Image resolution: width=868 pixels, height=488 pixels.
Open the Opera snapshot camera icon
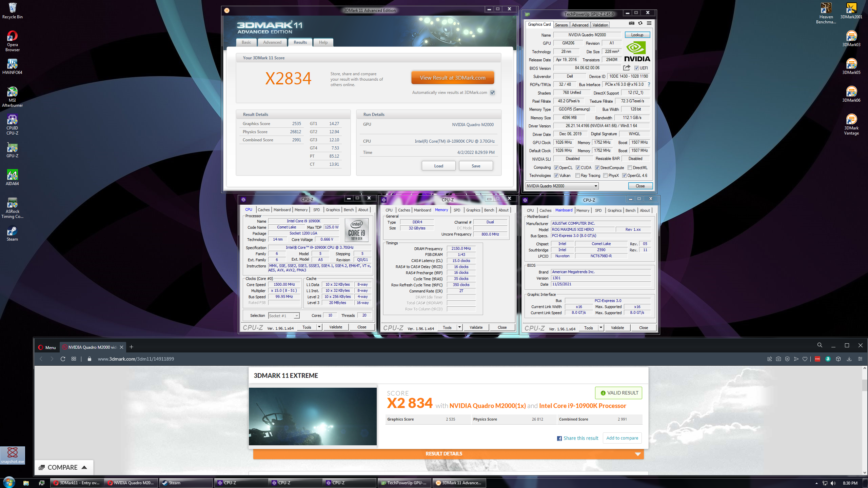tap(778, 359)
